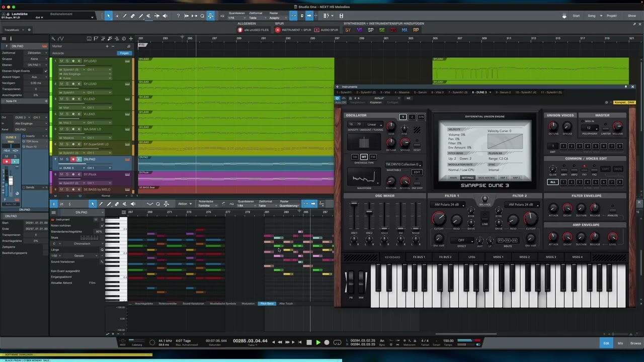Click the Filter 1 Cutoff knob

(x=438, y=218)
